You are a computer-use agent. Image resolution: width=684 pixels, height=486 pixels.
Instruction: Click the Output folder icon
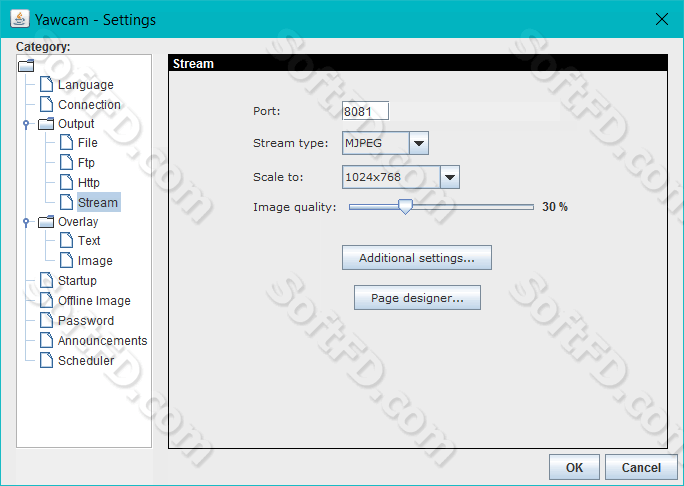[x=46, y=124]
